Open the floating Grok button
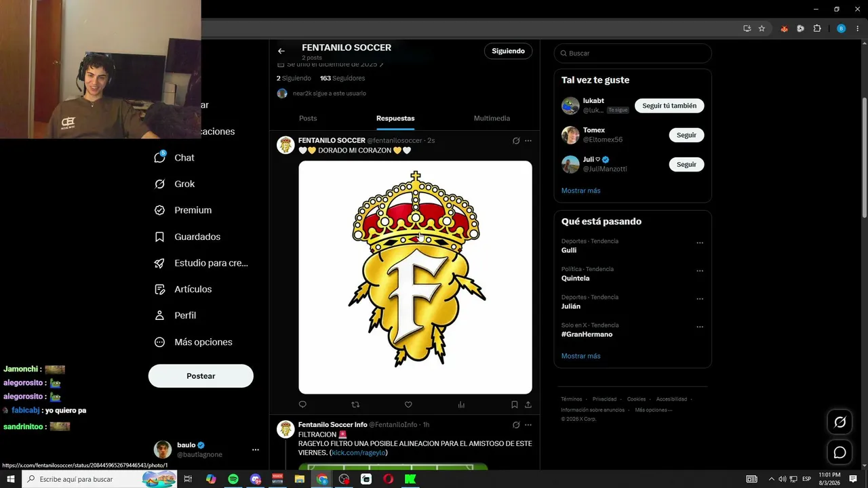Screen dimensions: 868x488 [840, 422]
